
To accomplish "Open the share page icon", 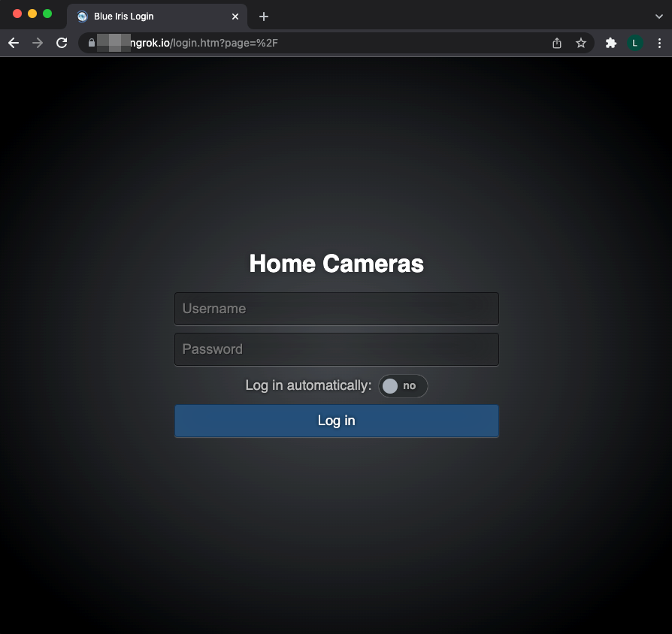I will (x=557, y=44).
